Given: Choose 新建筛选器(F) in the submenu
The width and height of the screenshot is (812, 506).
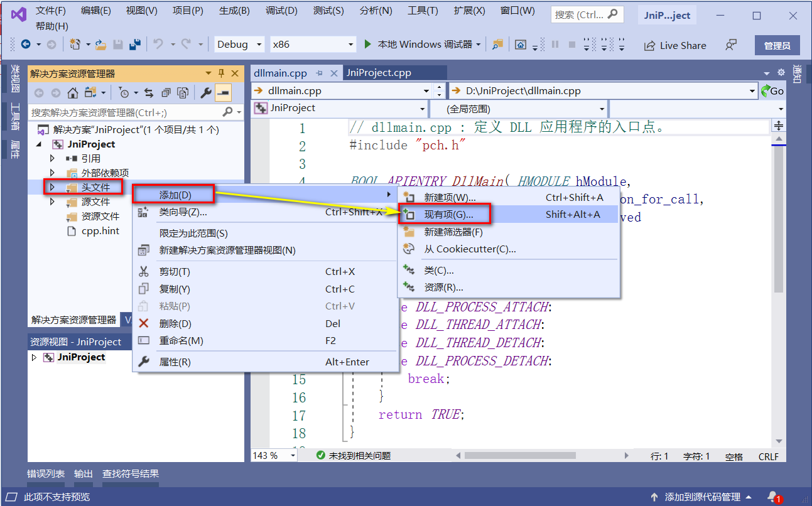Looking at the screenshot, I should tap(509, 232).
